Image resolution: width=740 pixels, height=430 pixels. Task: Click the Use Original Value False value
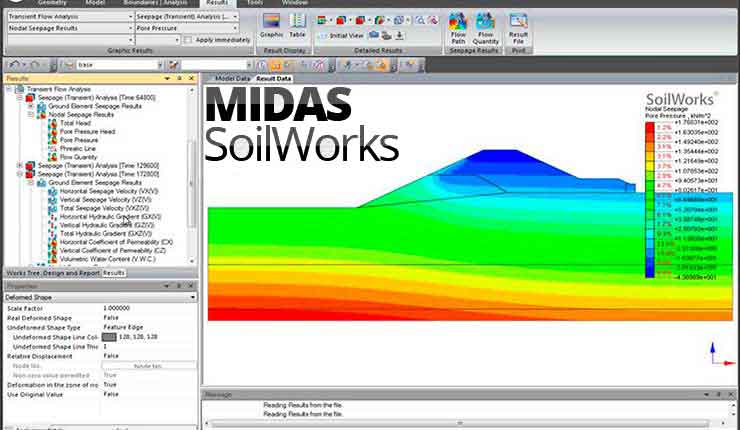111,394
